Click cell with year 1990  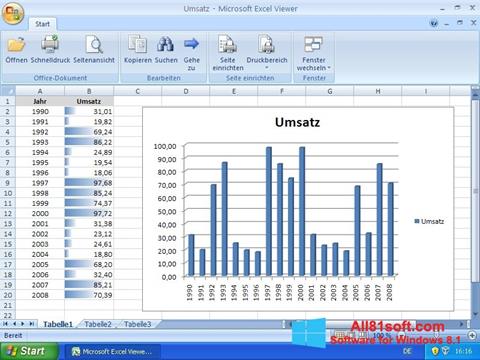point(40,111)
